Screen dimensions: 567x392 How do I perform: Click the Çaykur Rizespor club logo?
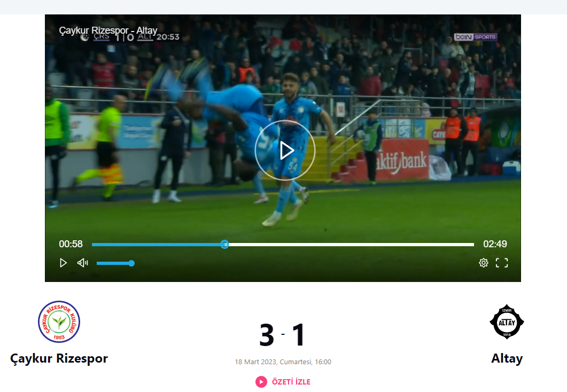click(59, 322)
